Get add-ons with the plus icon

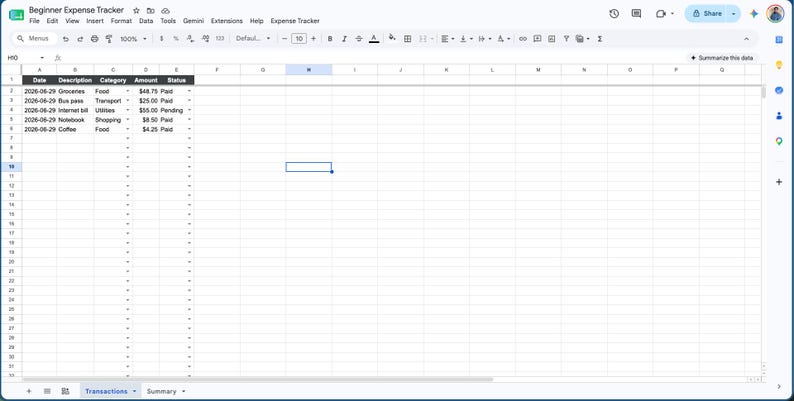tap(779, 182)
